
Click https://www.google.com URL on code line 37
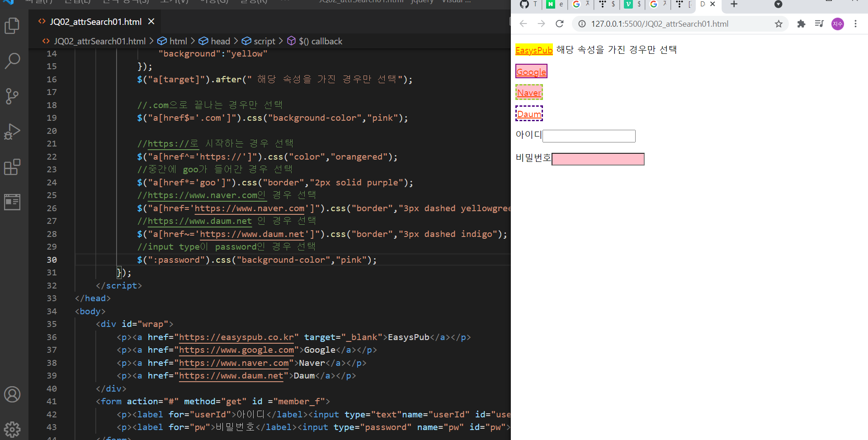[236, 350]
